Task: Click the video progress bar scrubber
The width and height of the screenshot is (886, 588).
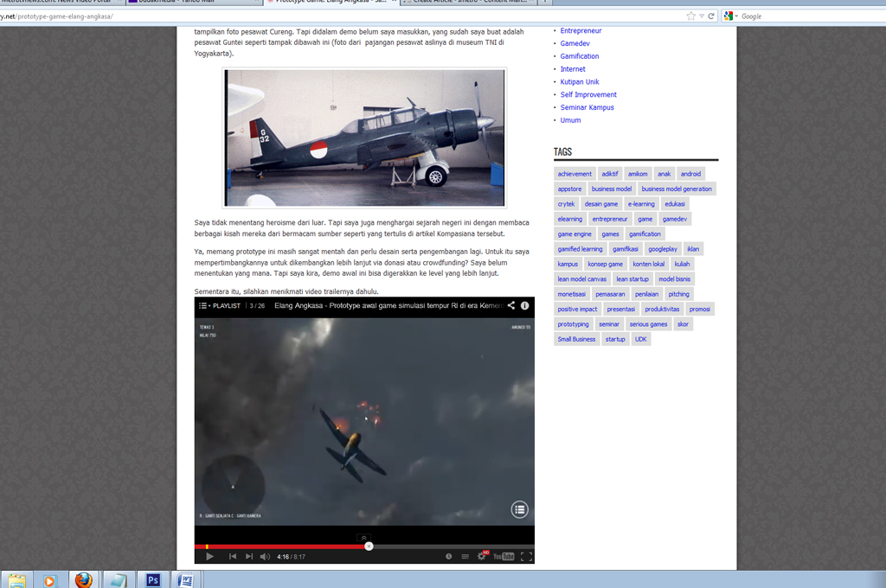Action: tap(369, 546)
